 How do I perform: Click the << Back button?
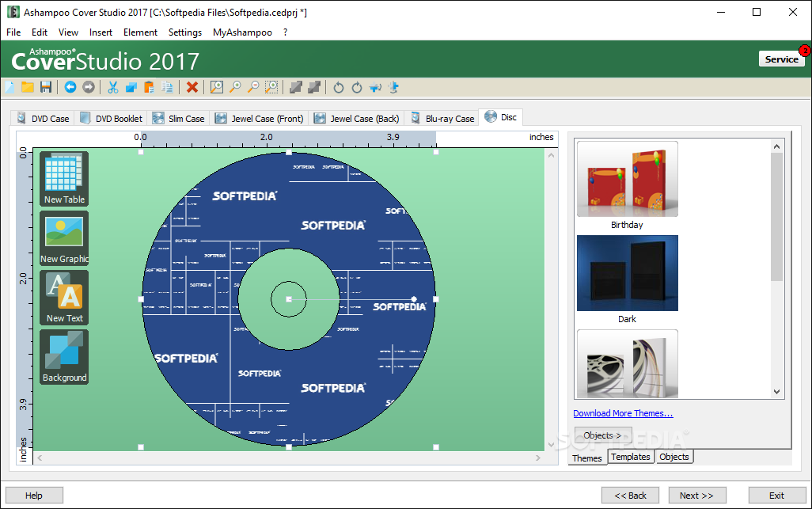tap(630, 496)
